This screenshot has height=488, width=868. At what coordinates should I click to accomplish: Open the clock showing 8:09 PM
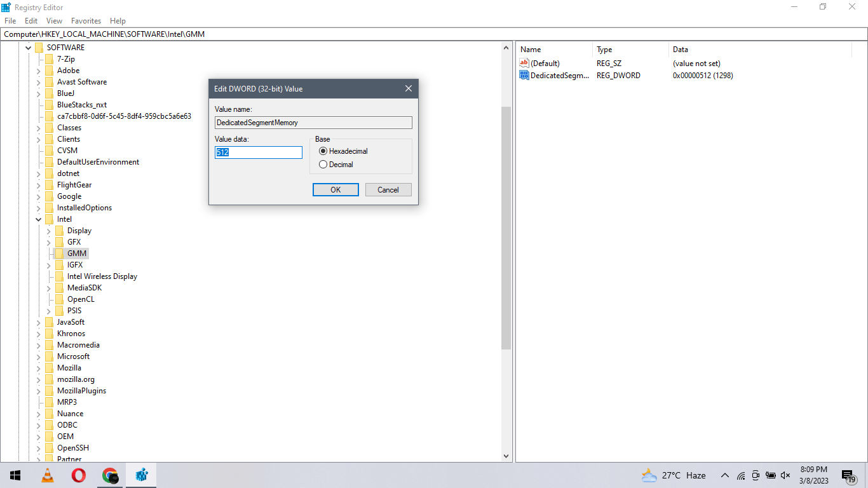tap(814, 475)
